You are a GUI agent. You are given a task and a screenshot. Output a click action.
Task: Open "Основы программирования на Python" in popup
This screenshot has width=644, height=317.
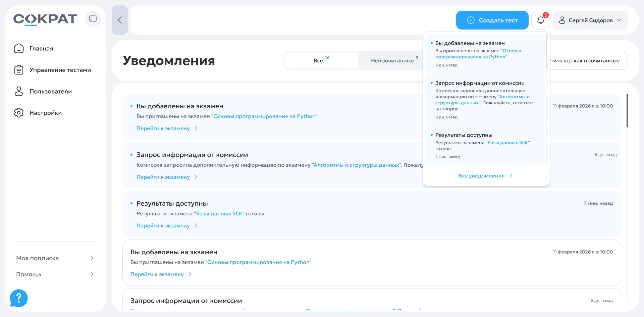click(478, 54)
